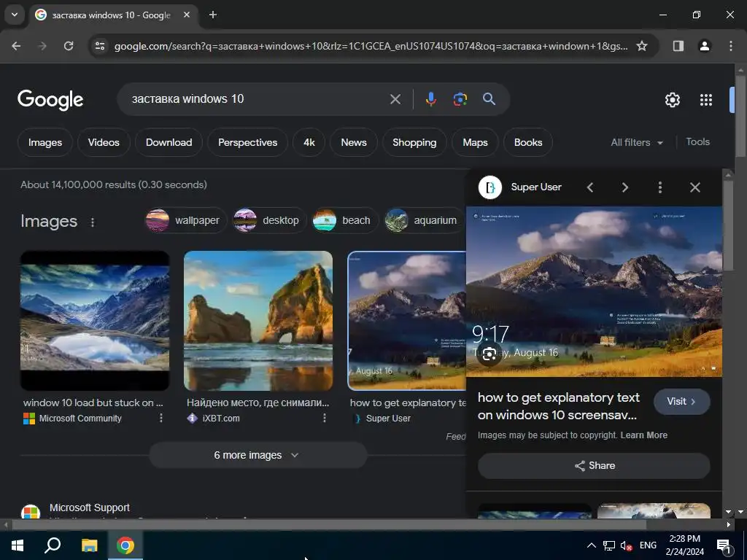Expand 6 more images
Image resolution: width=747 pixels, height=560 pixels.
258,455
